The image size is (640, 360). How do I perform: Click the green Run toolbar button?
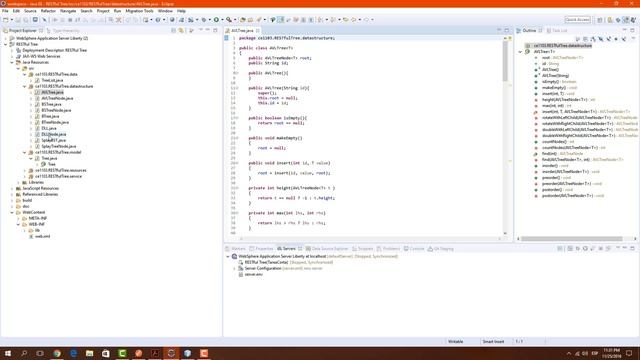point(216,20)
